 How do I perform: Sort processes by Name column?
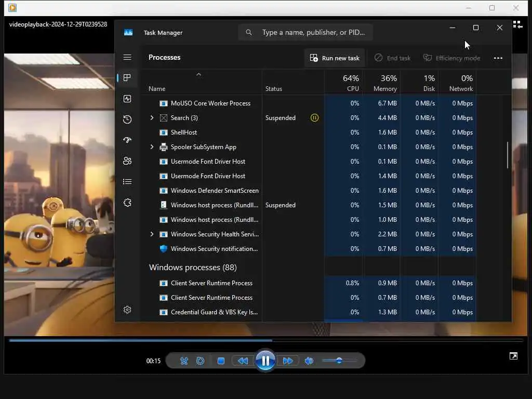coord(157,88)
